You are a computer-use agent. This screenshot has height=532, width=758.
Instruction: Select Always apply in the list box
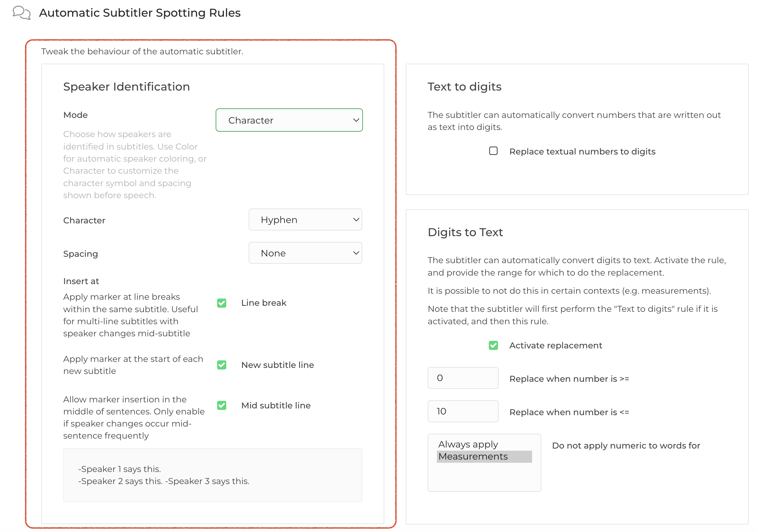click(x=468, y=444)
